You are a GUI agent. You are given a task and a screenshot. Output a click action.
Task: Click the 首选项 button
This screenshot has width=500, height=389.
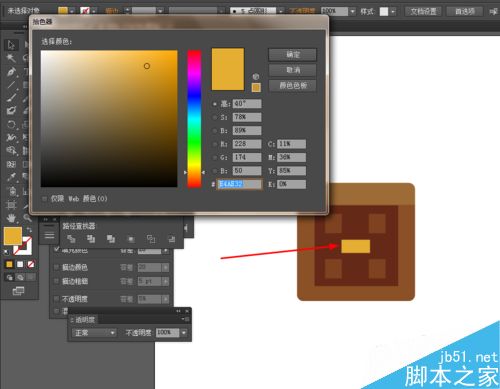[465, 12]
